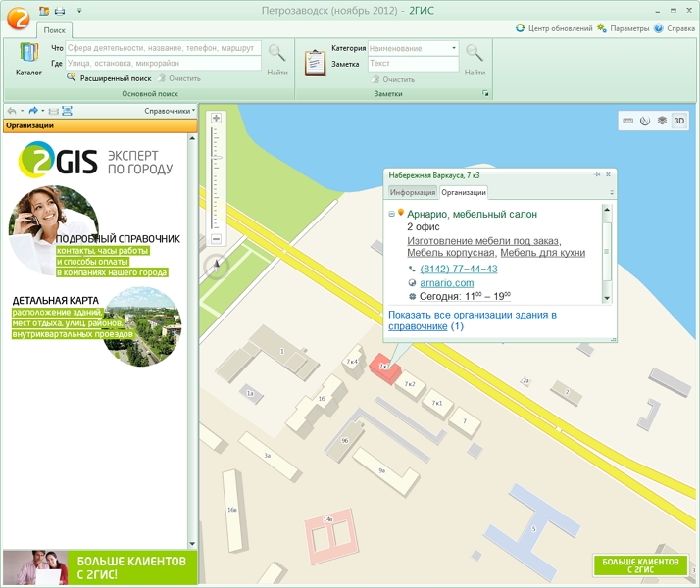Open the Каталог catalog icon
700x588 pixels.
28,59
